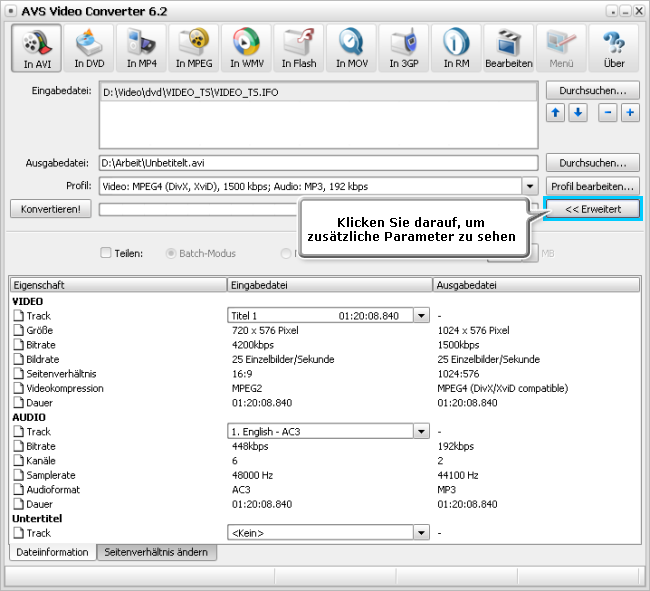Open the Seitenverhältnis ändern tab
The width and height of the screenshot is (650, 591).
(156, 552)
